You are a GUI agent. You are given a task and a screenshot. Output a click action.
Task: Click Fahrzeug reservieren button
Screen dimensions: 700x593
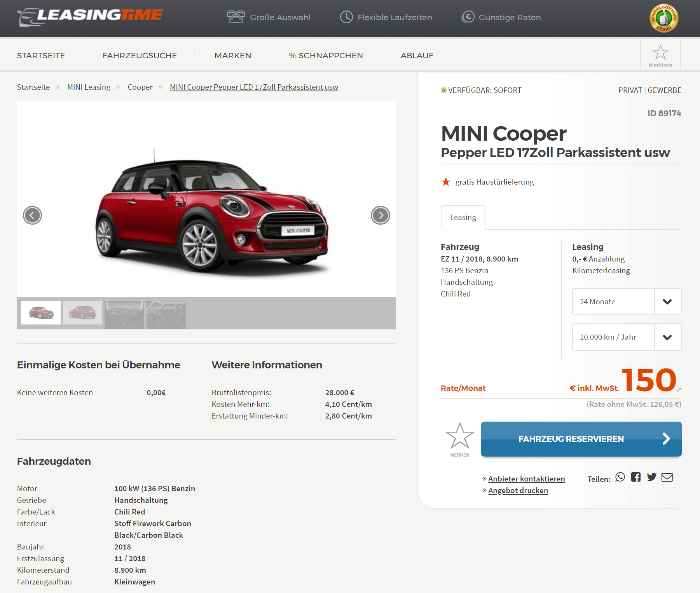581,439
